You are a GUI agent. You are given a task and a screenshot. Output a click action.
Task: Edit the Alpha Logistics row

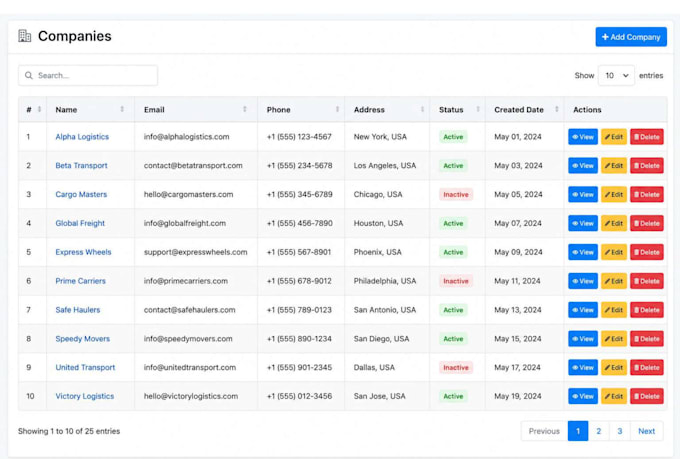click(x=614, y=137)
